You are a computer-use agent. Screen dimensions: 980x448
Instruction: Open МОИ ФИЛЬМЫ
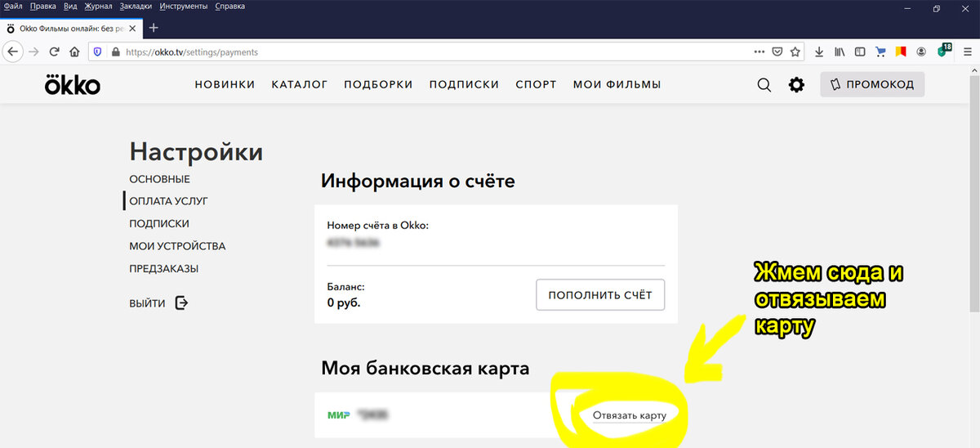617,84
